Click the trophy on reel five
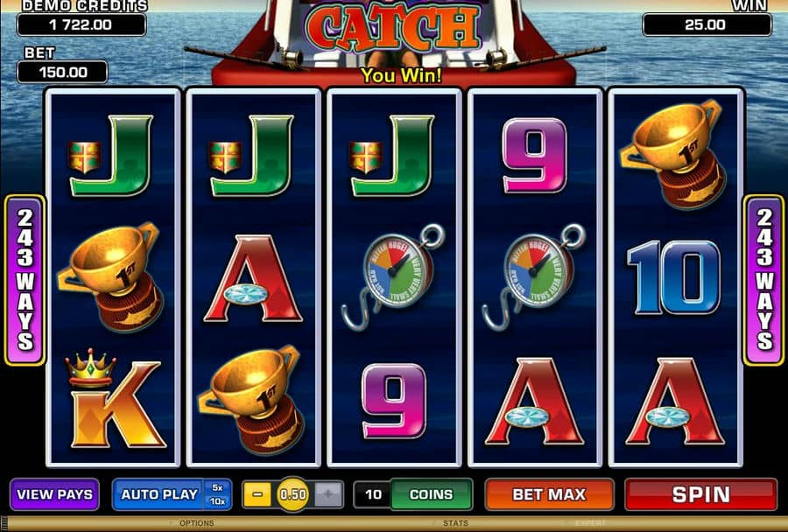Screen dimensions: 788x532 pyautogui.click(x=673, y=154)
